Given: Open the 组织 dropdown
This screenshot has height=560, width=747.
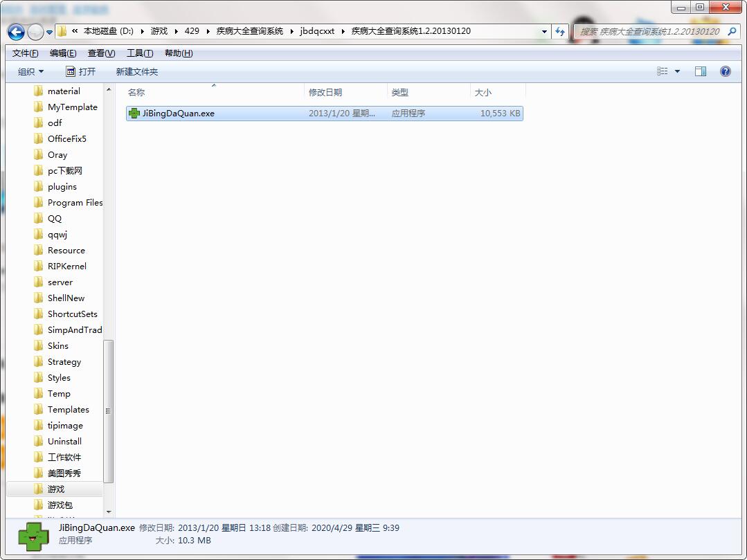Looking at the screenshot, I should point(31,71).
